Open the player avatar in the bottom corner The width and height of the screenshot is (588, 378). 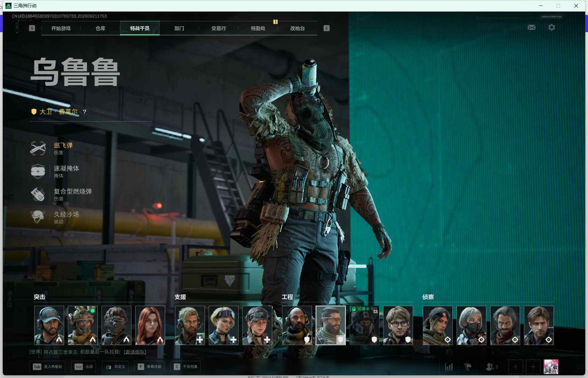coord(551,367)
